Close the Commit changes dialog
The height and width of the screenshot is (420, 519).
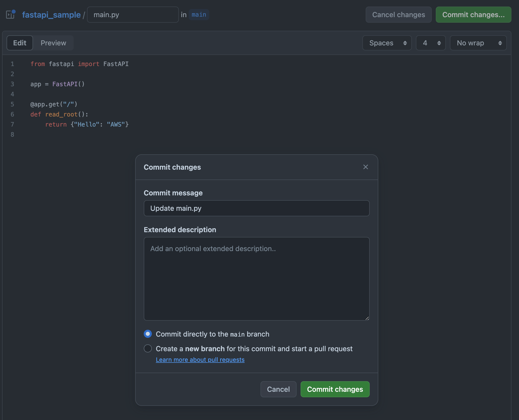pos(366,167)
